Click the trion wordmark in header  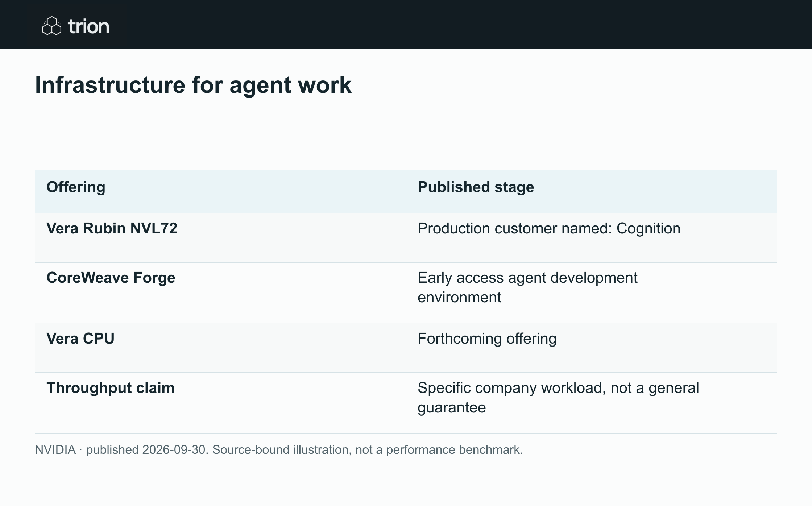click(x=88, y=27)
